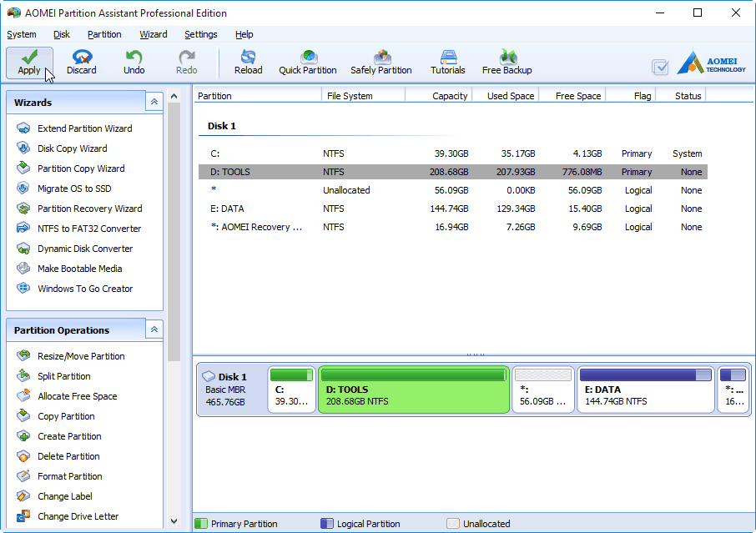Image resolution: width=756 pixels, height=533 pixels.
Task: Undo the last operation
Action: [x=134, y=63]
